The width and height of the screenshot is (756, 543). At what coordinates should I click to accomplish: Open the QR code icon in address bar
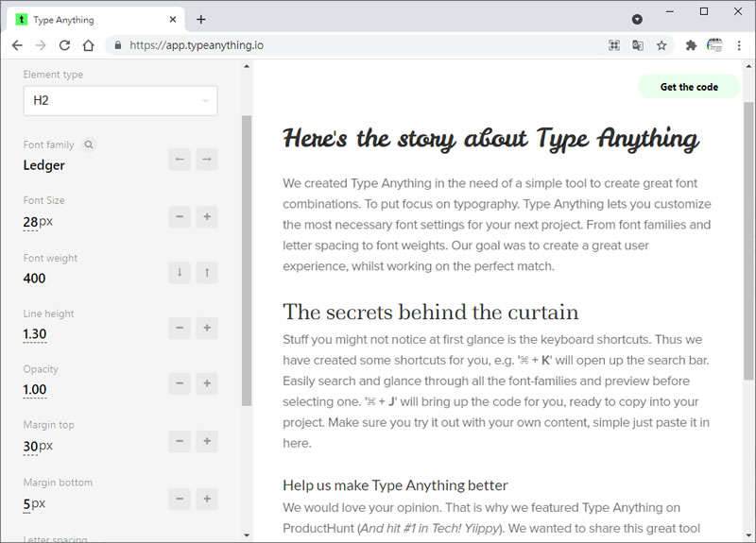pos(613,45)
